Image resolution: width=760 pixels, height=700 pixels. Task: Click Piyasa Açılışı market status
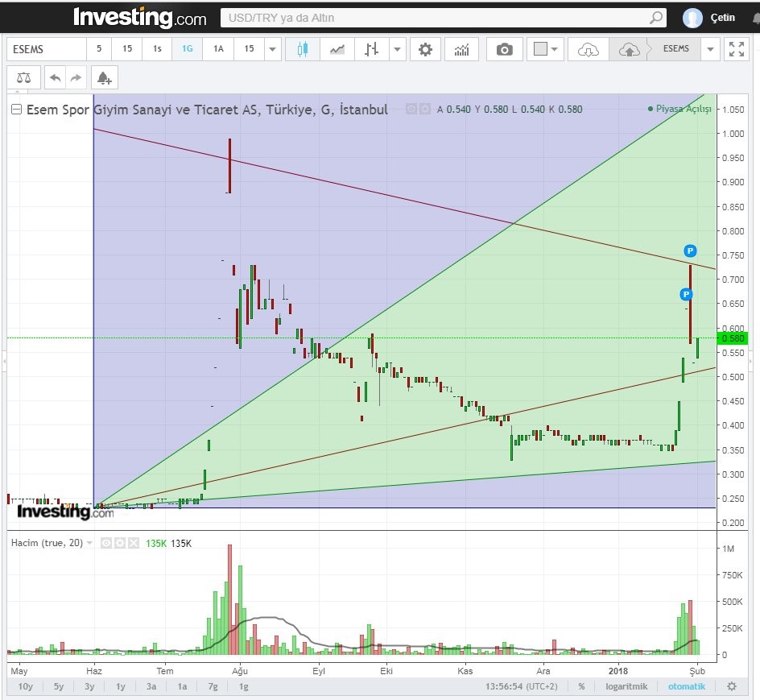pos(679,109)
